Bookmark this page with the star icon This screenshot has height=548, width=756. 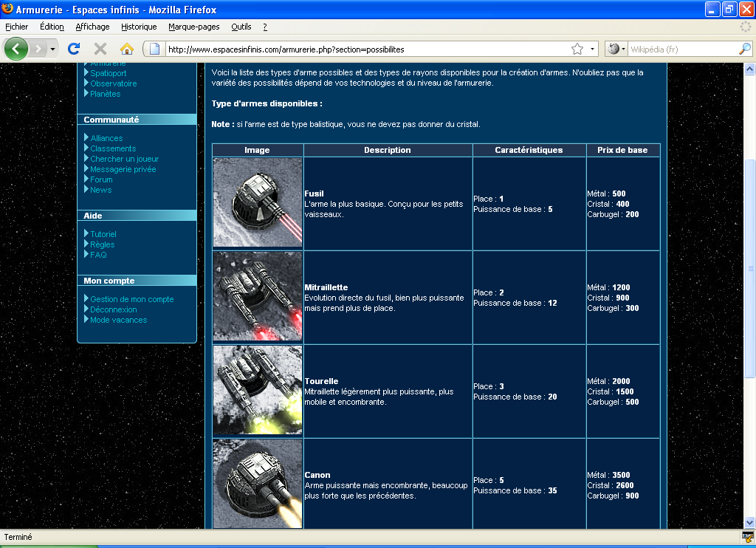(x=577, y=49)
